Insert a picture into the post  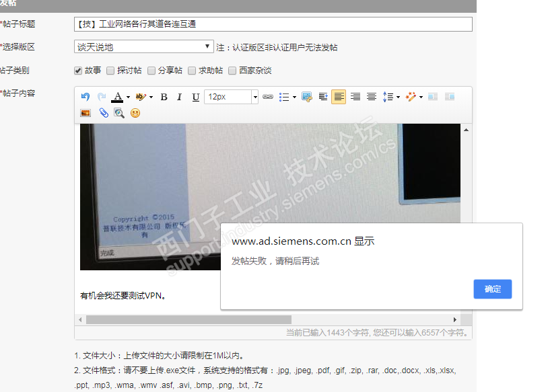pos(85,113)
